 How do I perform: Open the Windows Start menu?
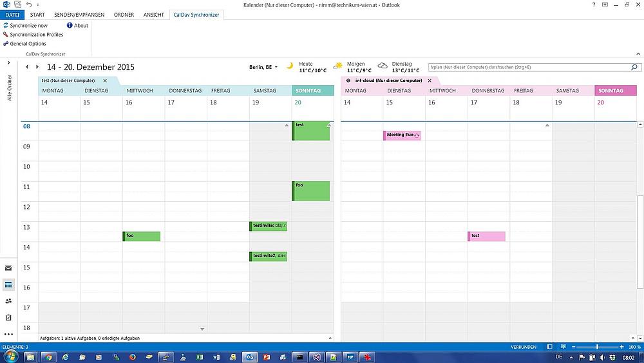click(x=11, y=357)
